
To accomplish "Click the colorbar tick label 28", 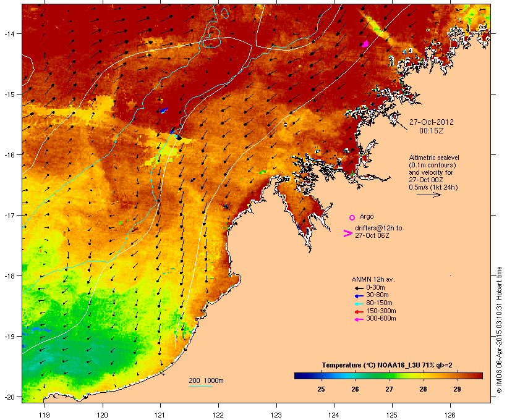I will pos(423,389).
